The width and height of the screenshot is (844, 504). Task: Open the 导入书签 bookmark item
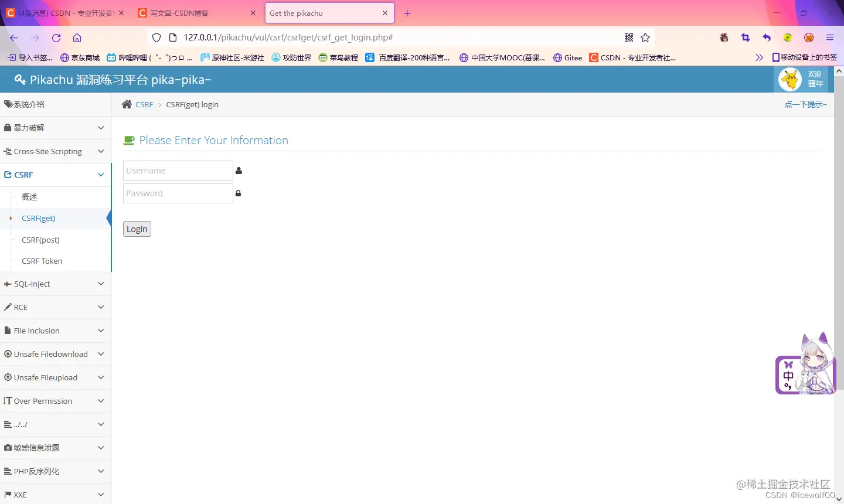[30, 57]
